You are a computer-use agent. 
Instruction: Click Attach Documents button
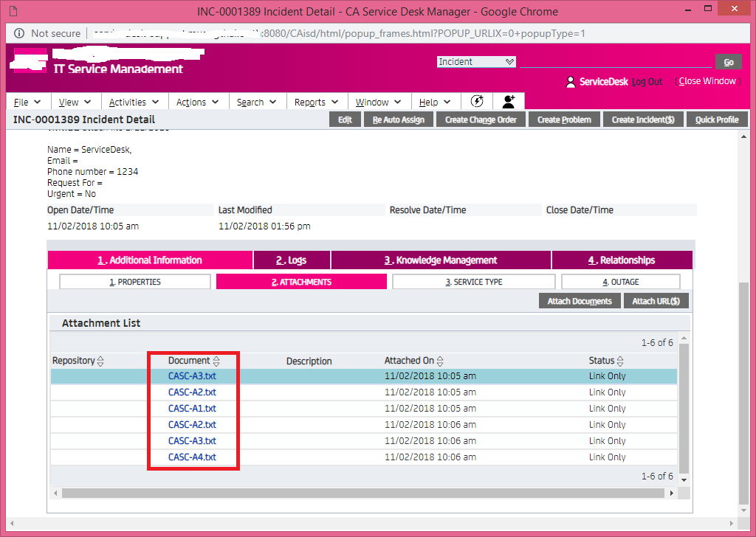click(580, 301)
